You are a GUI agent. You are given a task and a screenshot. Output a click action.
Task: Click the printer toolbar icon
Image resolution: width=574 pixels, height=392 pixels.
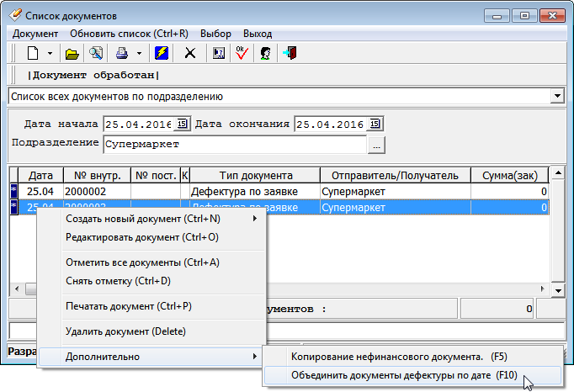[x=122, y=54]
